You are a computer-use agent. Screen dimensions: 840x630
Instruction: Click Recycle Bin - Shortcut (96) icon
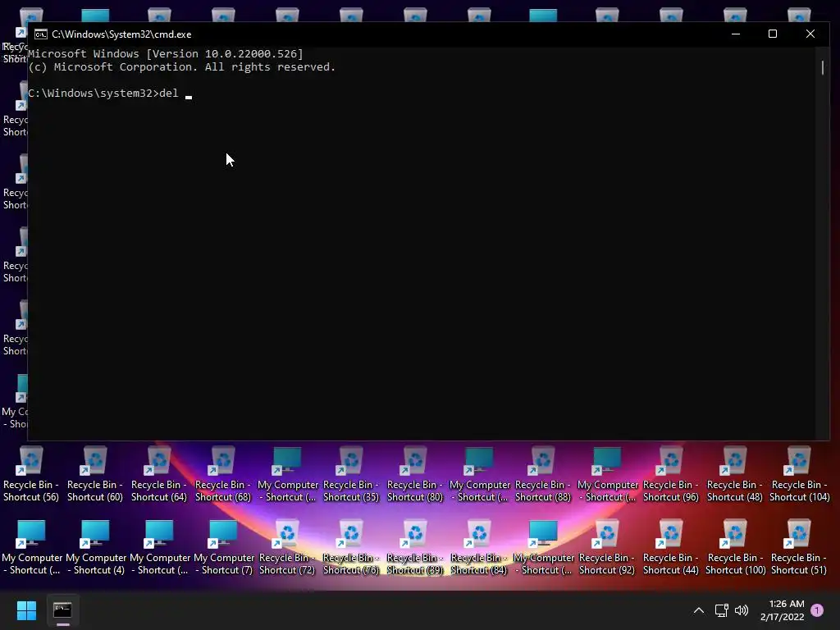671,474
